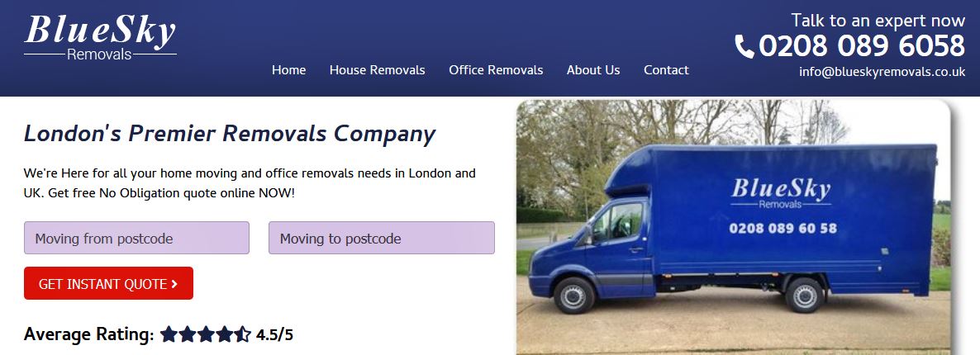Click the half-filled fifth rating star
Screen dimensions: 980x355
tap(242, 334)
